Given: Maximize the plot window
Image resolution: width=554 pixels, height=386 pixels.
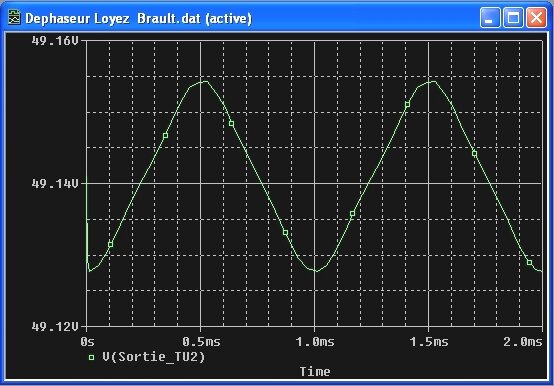Looking at the screenshot, I should pos(513,18).
